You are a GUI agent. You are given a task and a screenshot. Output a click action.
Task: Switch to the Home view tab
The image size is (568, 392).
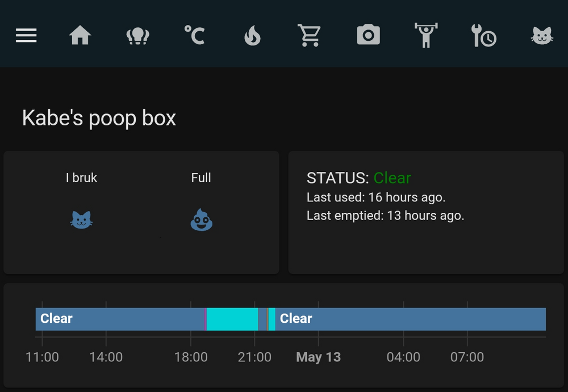click(80, 36)
